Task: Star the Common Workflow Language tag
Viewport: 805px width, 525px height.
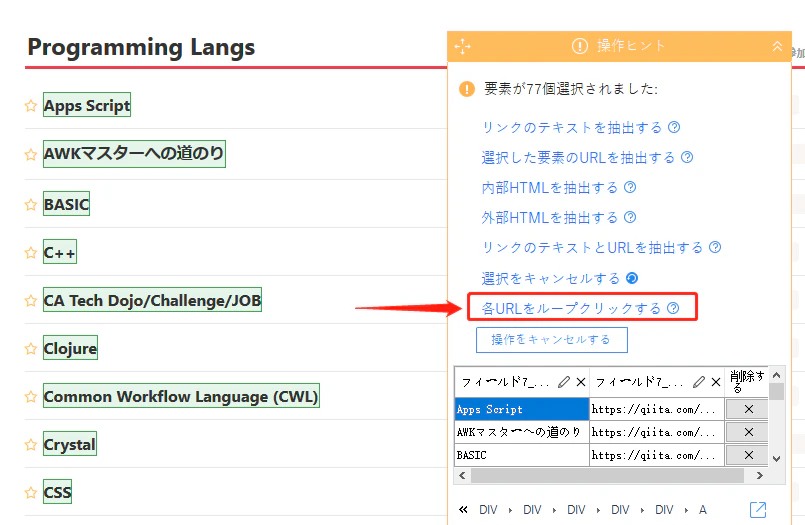Action: (x=31, y=396)
